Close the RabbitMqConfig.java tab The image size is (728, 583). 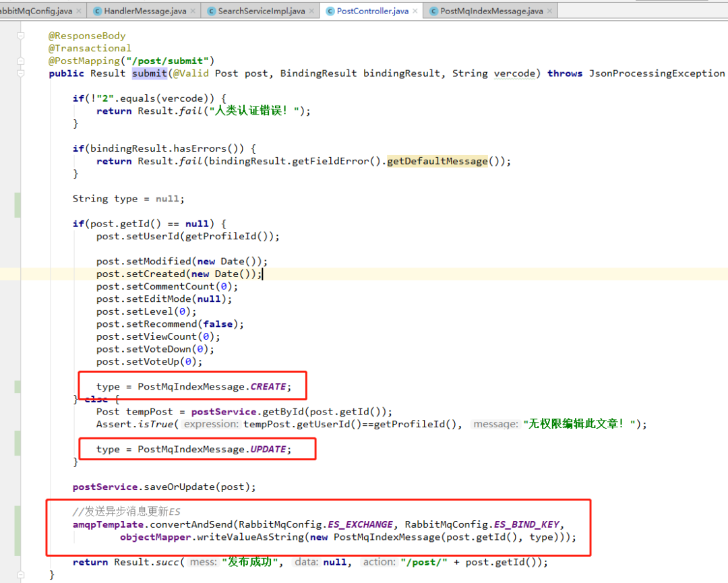(x=79, y=11)
